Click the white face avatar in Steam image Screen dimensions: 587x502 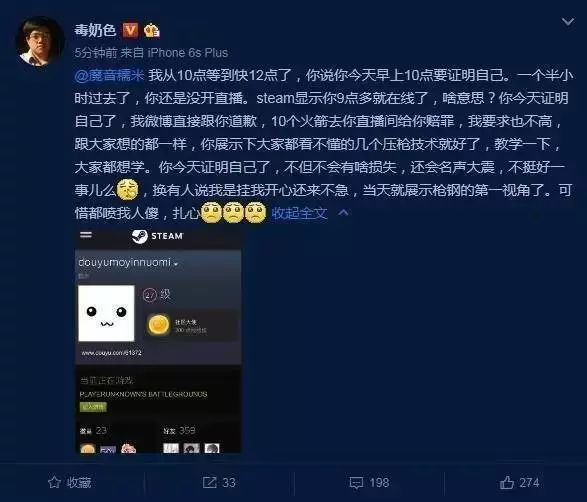106,313
